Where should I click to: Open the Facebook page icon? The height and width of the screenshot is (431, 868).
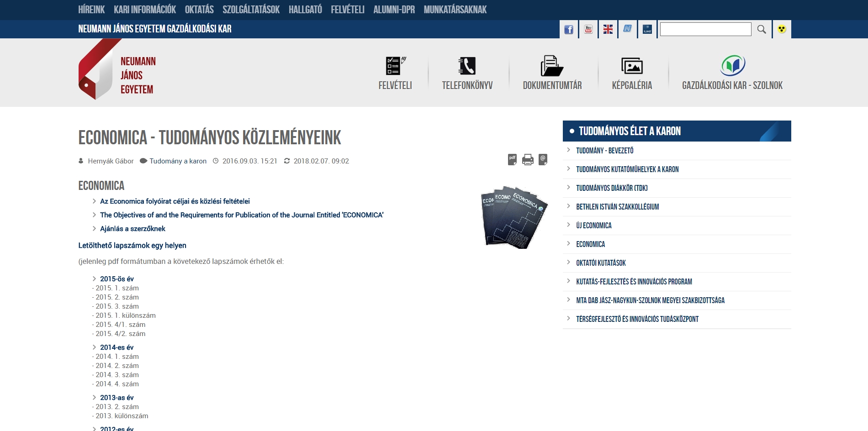(569, 29)
